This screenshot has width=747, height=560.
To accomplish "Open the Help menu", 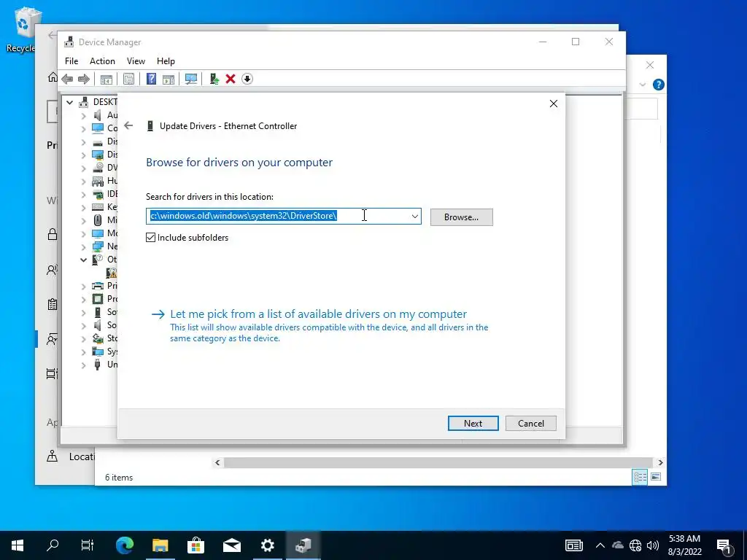I will pyautogui.click(x=166, y=61).
